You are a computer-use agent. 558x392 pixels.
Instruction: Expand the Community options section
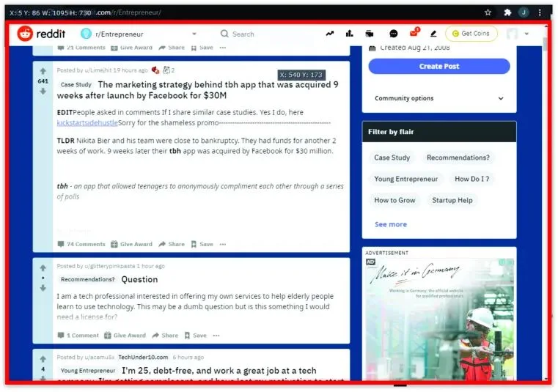(439, 98)
